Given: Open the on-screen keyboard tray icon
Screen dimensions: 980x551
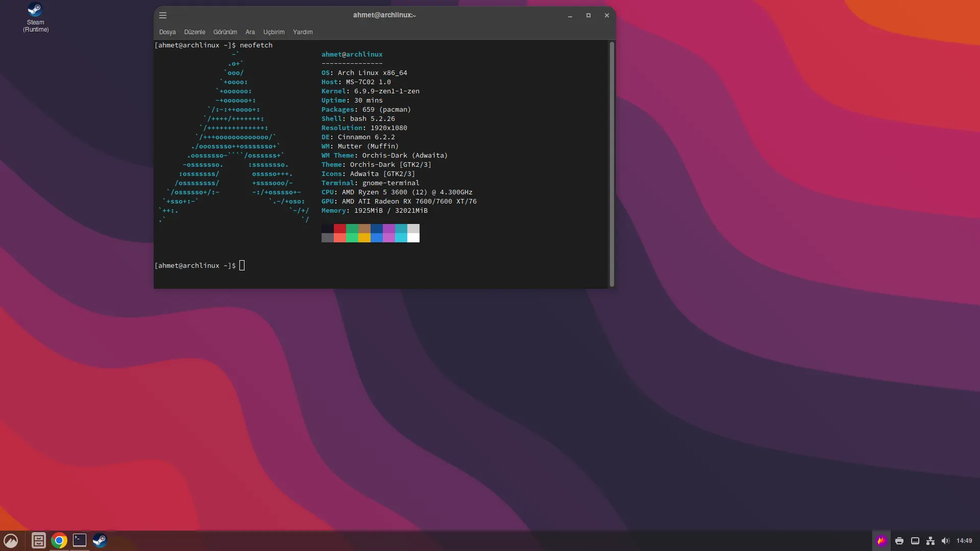Looking at the screenshot, I should (x=915, y=541).
